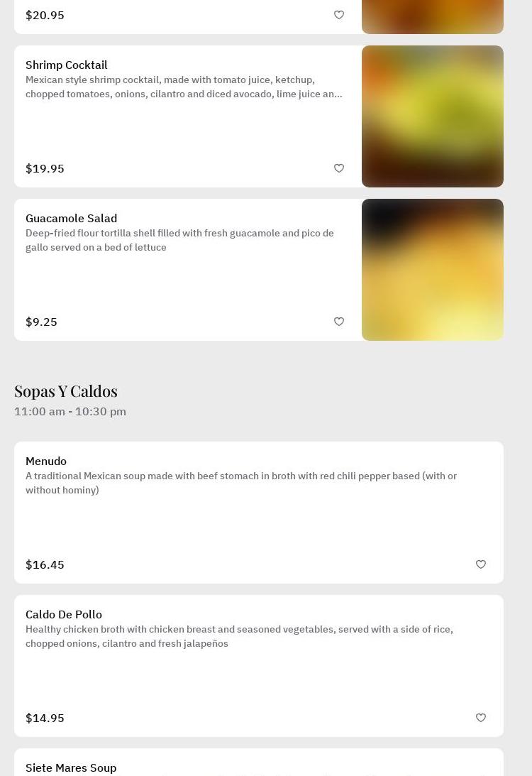Viewport: 532px width, 776px height.
Task: Open the Shrimp Cocktail item title
Action: (x=67, y=65)
